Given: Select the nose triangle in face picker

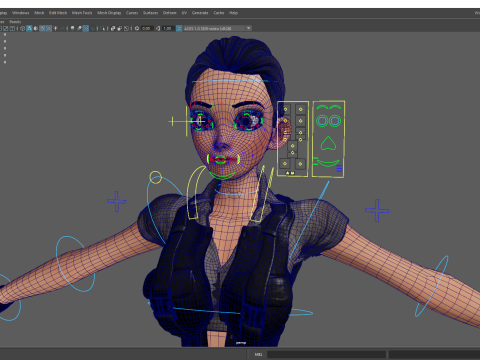Looking at the screenshot, I should (x=328, y=143).
